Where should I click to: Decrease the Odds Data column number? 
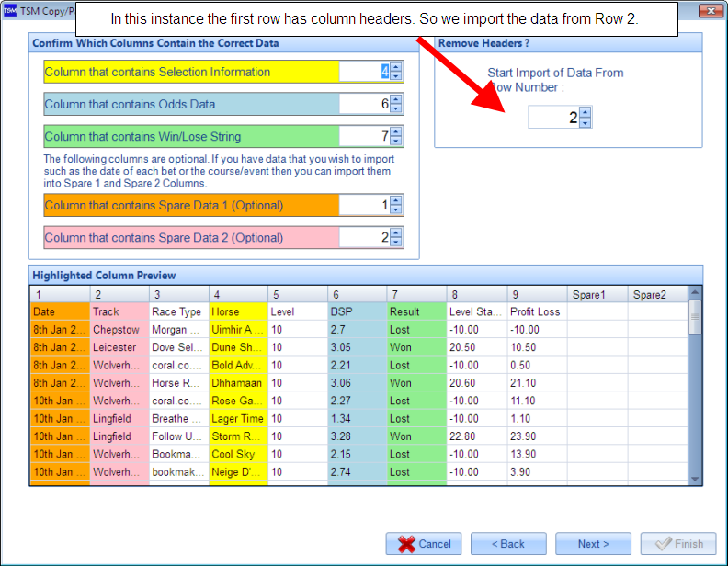pos(396,108)
